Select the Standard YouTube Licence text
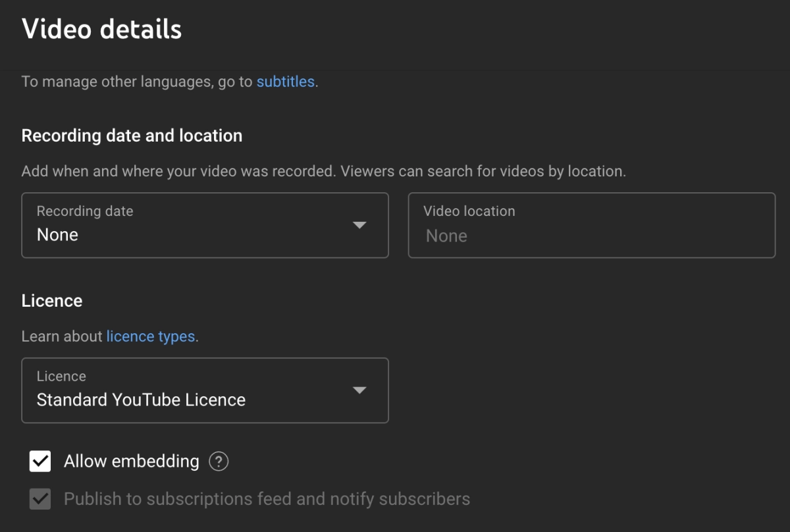This screenshot has width=790, height=532. (141, 400)
